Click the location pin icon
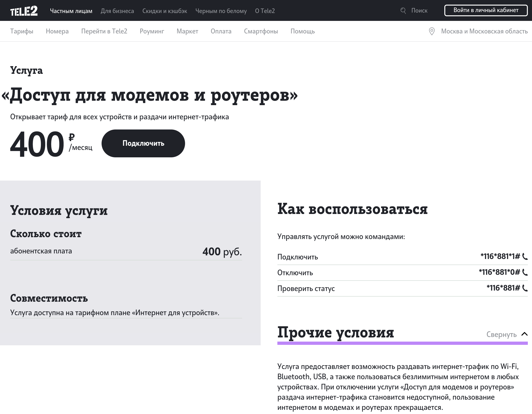Screen dimensions: 532x414 (x=432, y=31)
